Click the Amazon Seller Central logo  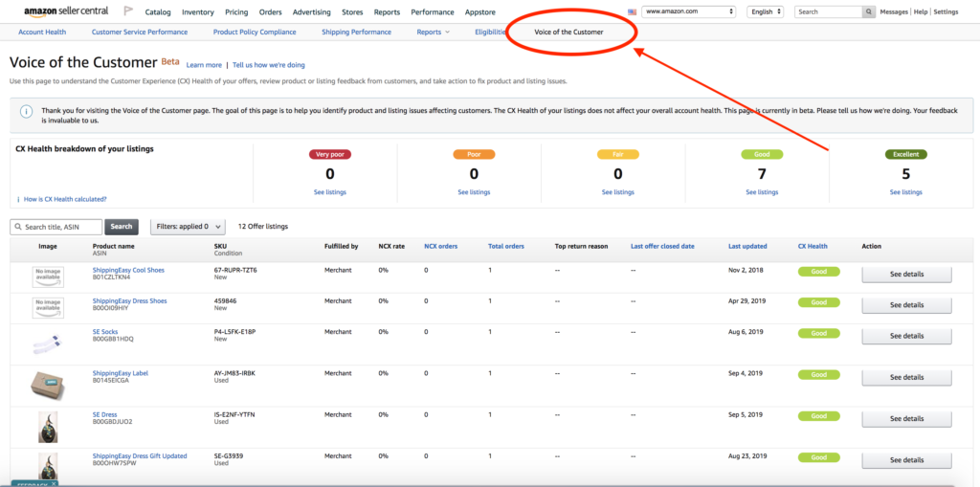(66, 11)
